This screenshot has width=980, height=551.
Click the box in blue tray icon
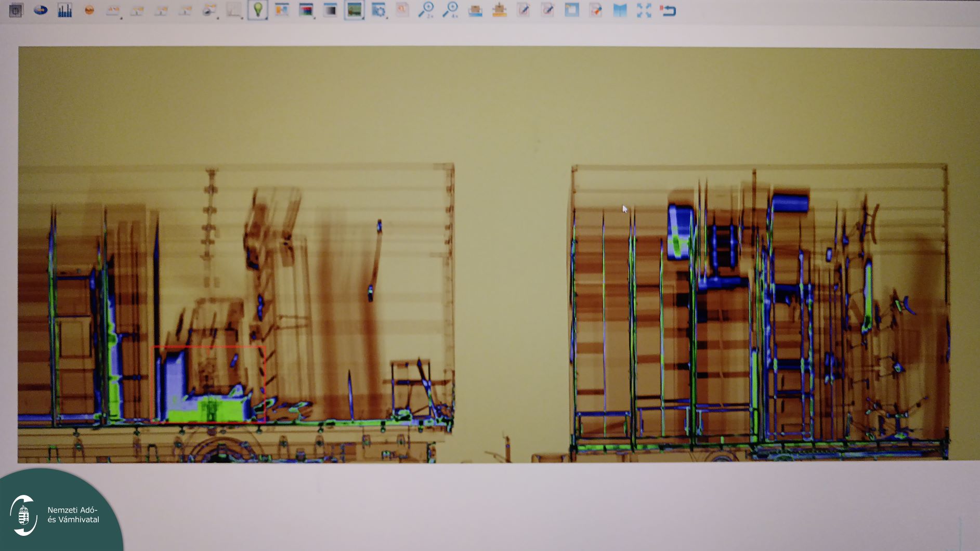(475, 10)
